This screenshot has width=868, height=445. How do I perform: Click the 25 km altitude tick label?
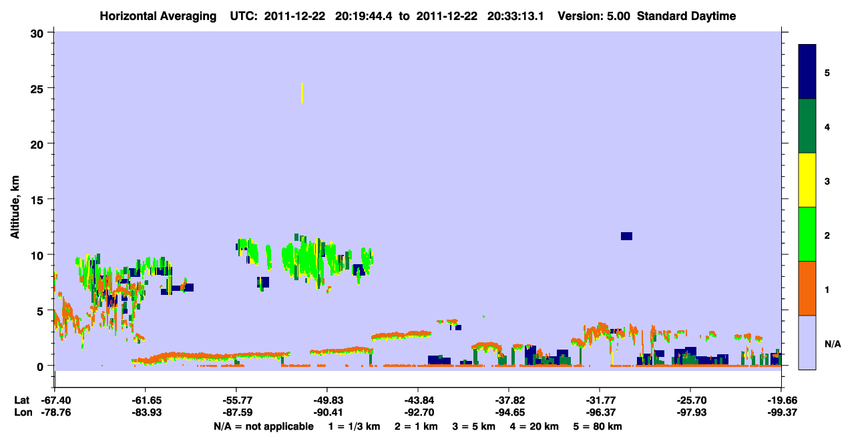point(39,88)
